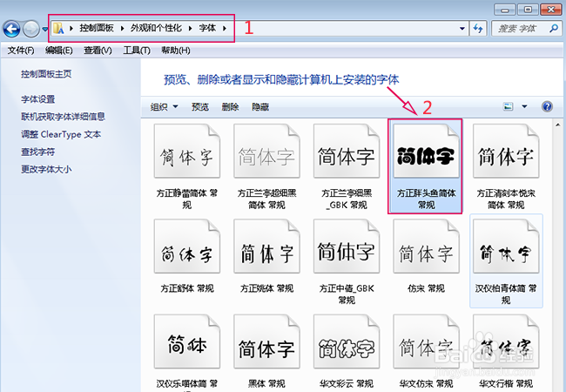Click the refresh button beside address bar

click(x=478, y=28)
